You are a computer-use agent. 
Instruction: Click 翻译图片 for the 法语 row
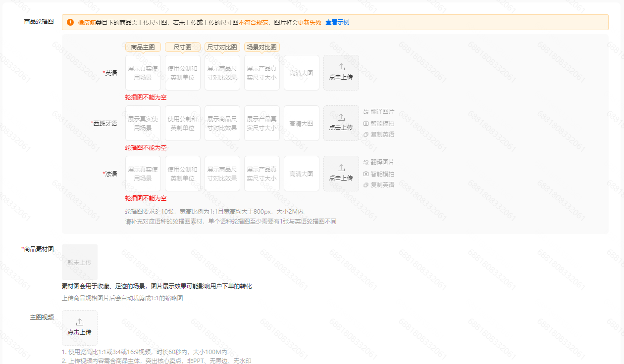coord(379,162)
